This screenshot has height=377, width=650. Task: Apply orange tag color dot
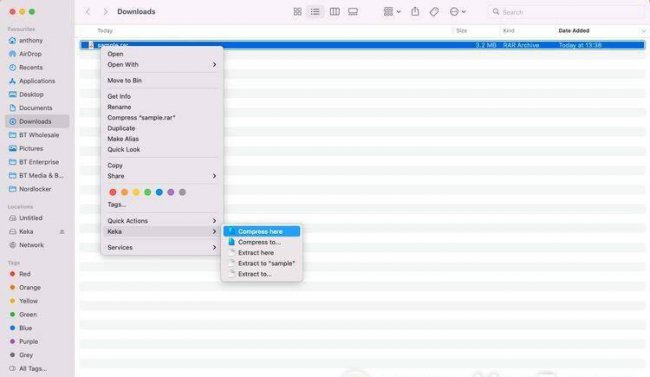tap(124, 192)
